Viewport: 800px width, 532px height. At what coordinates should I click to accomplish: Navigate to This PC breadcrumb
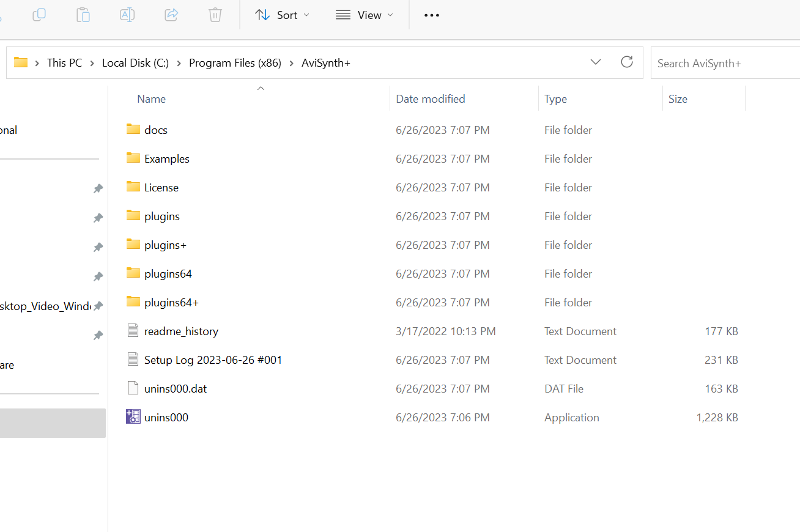click(x=64, y=63)
